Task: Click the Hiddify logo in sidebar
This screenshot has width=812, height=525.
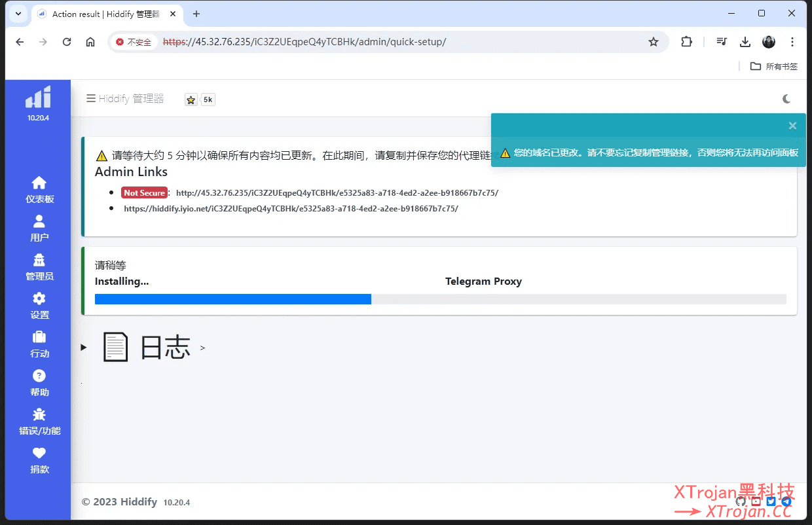Action: pos(38,97)
